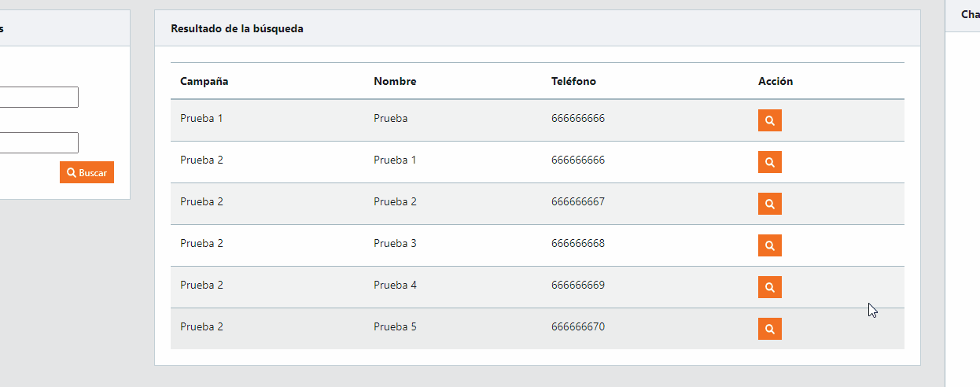Click the 'Resultado de la búsqueda' panel title
Screen dimensions: 980x387
(237, 28)
